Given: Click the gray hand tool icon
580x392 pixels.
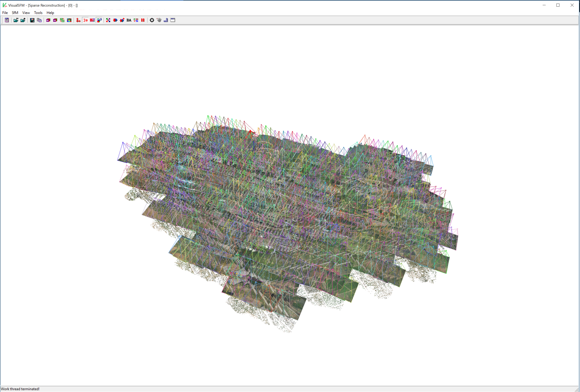Looking at the screenshot, I should click(159, 20).
